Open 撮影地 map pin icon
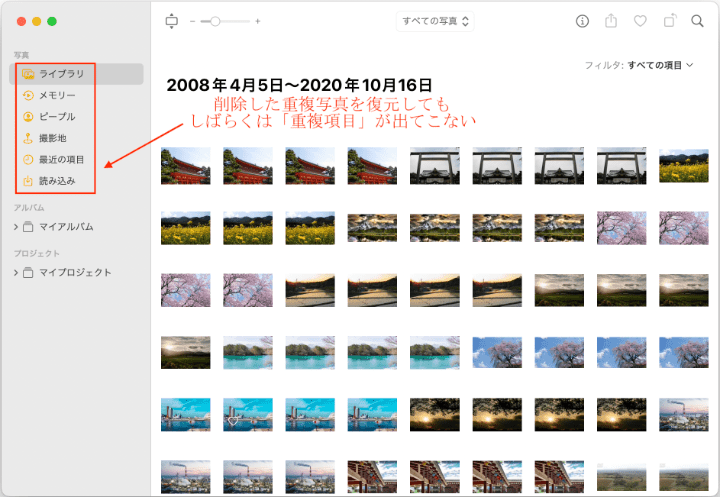Image resolution: width=720 pixels, height=497 pixels. click(28, 138)
